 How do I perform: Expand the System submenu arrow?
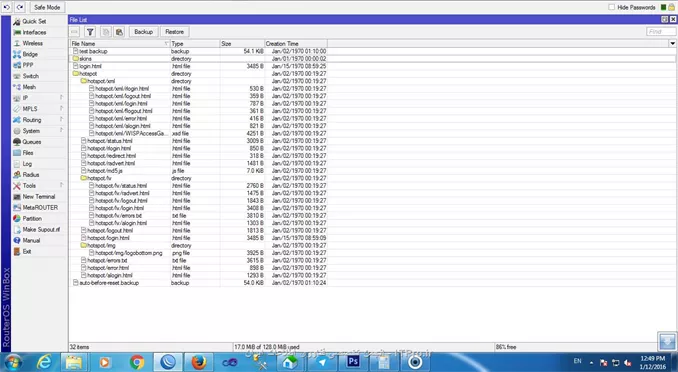(x=61, y=130)
